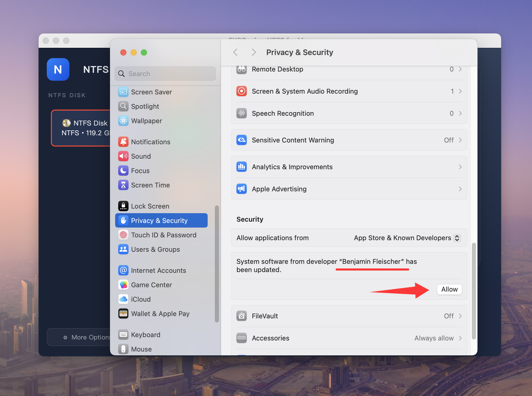Open Notifications settings bell icon
The height and width of the screenshot is (396, 532).
123,142
